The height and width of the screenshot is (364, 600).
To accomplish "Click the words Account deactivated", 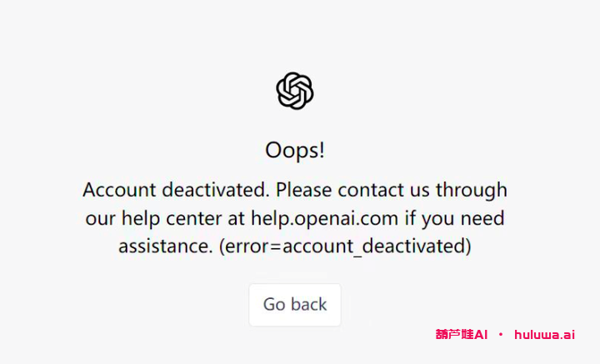I will pos(176,190).
